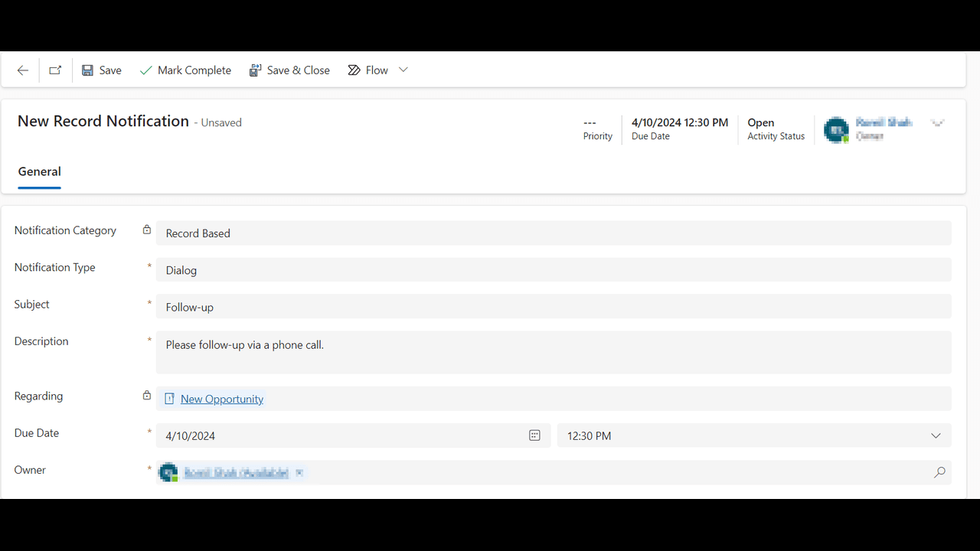980x551 pixels.
Task: Click the New Record Notification title
Action: 103,121
